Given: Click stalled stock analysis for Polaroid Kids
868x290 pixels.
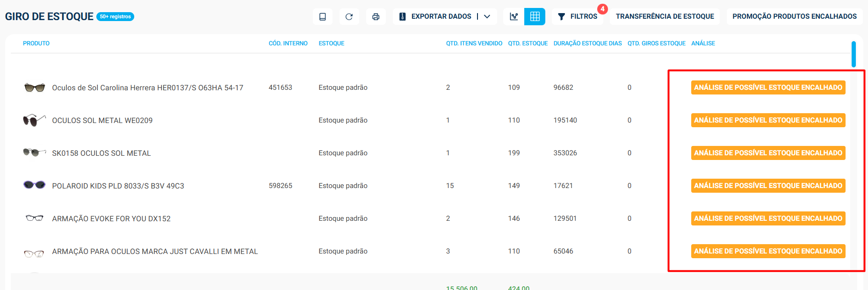Looking at the screenshot, I should 768,186.
